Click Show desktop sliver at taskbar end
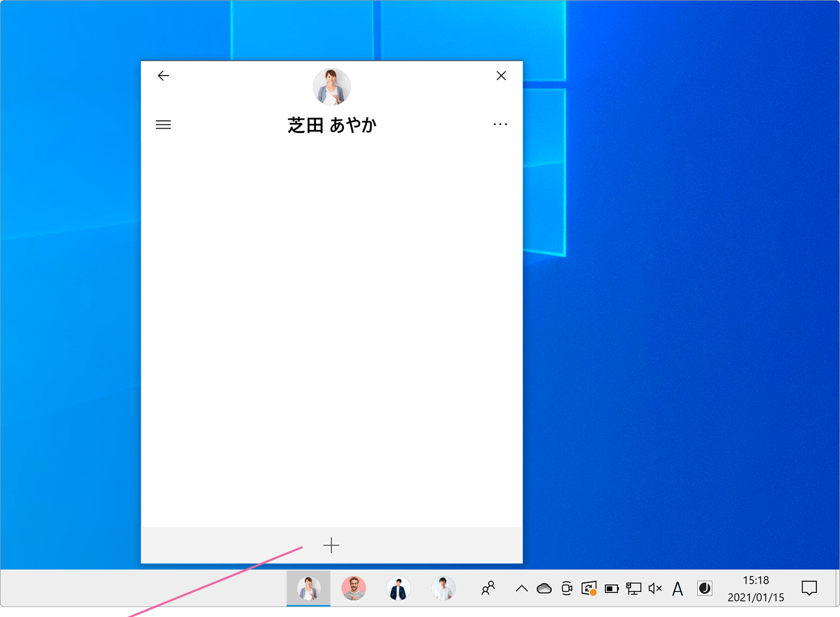This screenshot has height=617, width=840. coord(837,588)
